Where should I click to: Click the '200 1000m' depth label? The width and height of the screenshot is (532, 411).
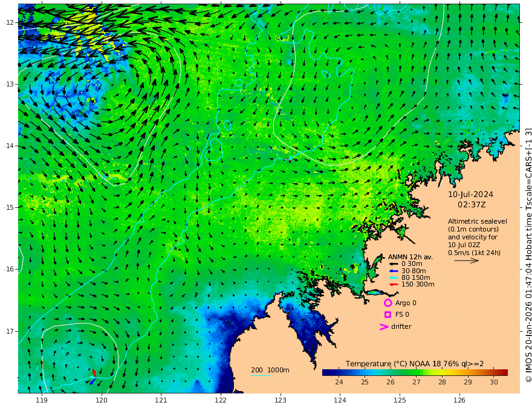[x=270, y=370]
